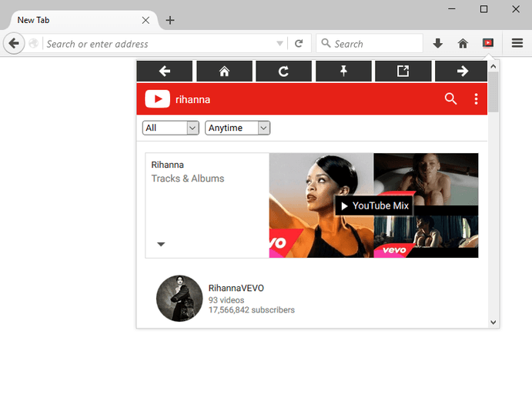Close the New Tab tab
The height and width of the screenshot is (404, 532).
tap(146, 20)
